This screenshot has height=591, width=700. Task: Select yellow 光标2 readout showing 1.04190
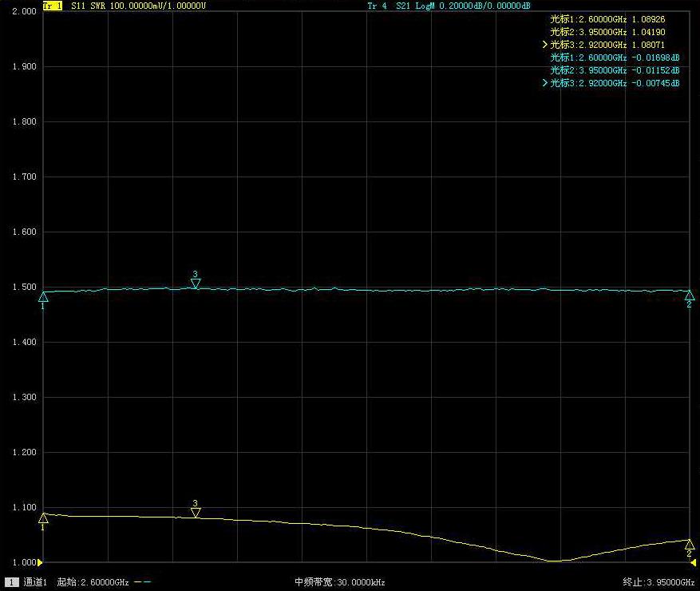click(x=607, y=31)
